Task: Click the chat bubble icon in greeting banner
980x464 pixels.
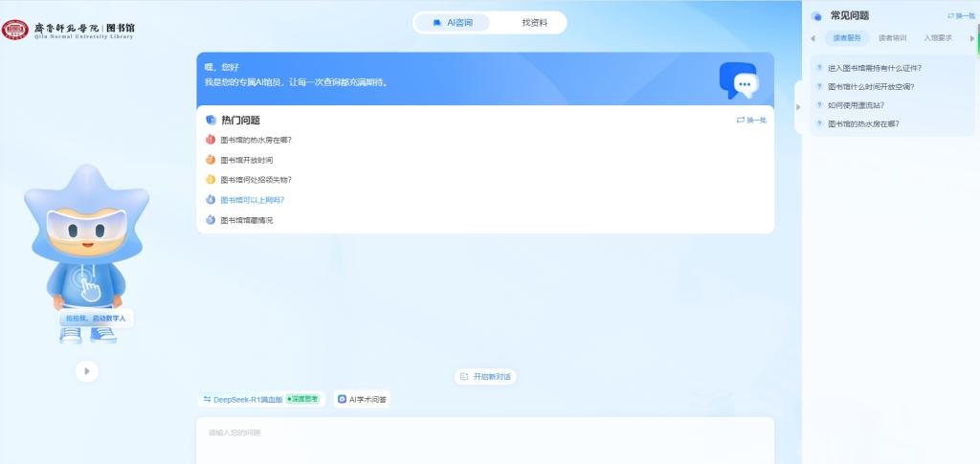Action: click(x=738, y=81)
